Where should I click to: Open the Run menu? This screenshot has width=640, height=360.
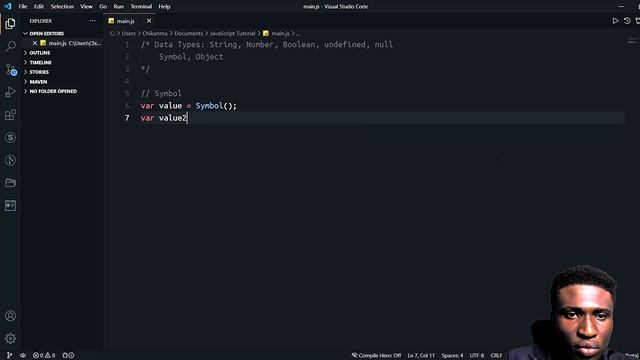(118, 7)
